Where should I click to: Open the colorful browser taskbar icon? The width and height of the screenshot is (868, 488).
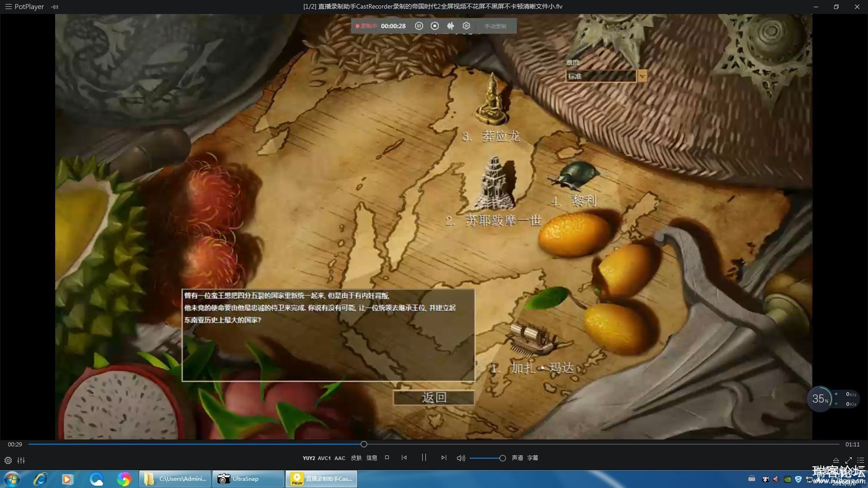(x=123, y=479)
